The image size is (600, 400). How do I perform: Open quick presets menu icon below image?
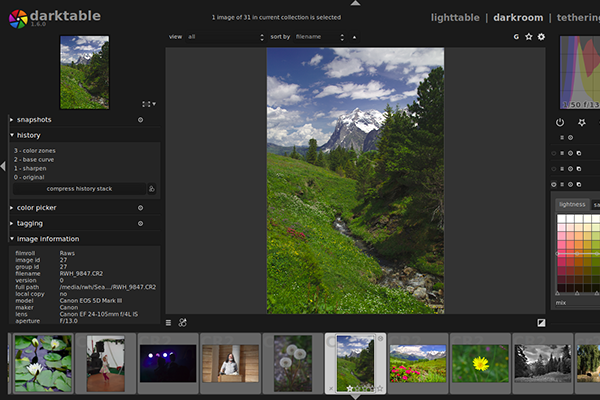coord(168,323)
